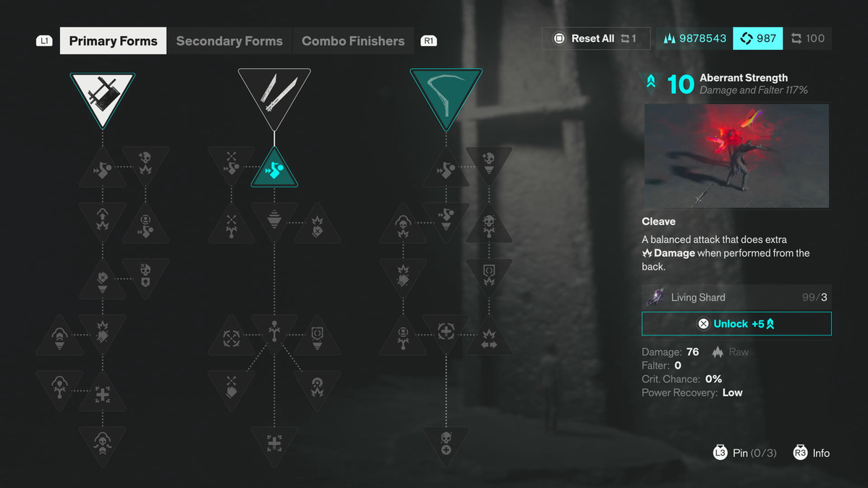Open the Combo Finishers tab

[353, 41]
